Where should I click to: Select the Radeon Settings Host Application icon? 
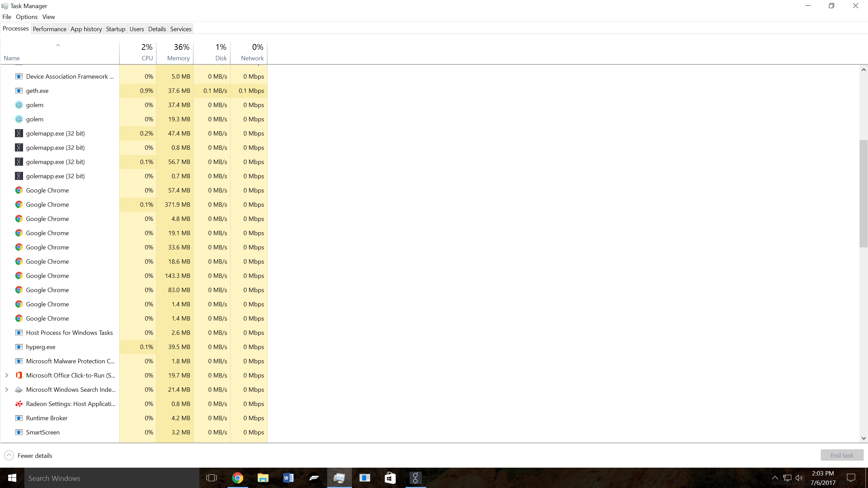[x=19, y=404]
